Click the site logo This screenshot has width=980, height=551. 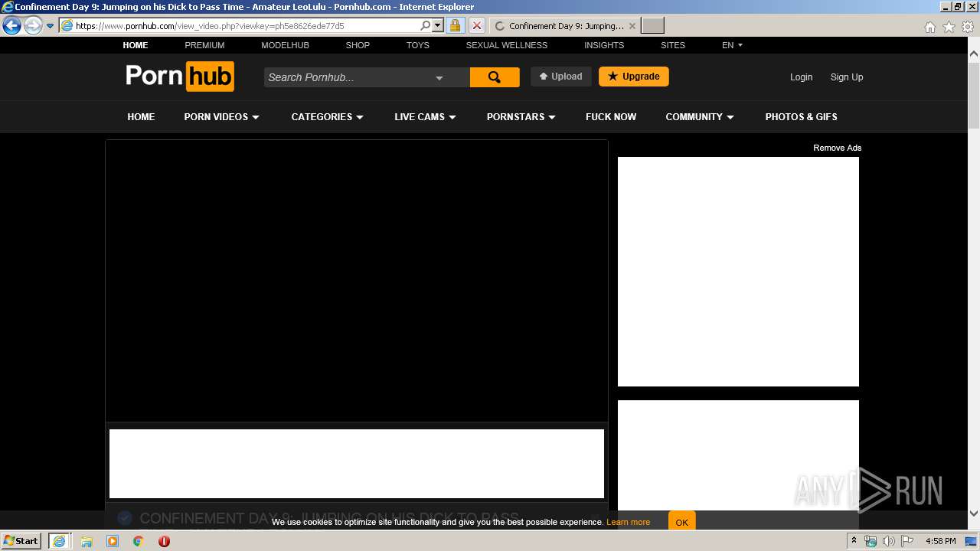tap(180, 77)
